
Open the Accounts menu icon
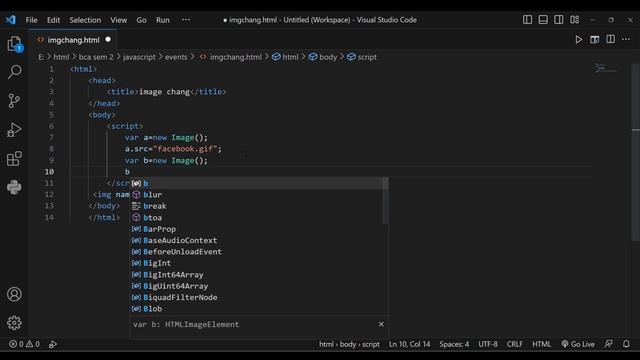pos(14,294)
